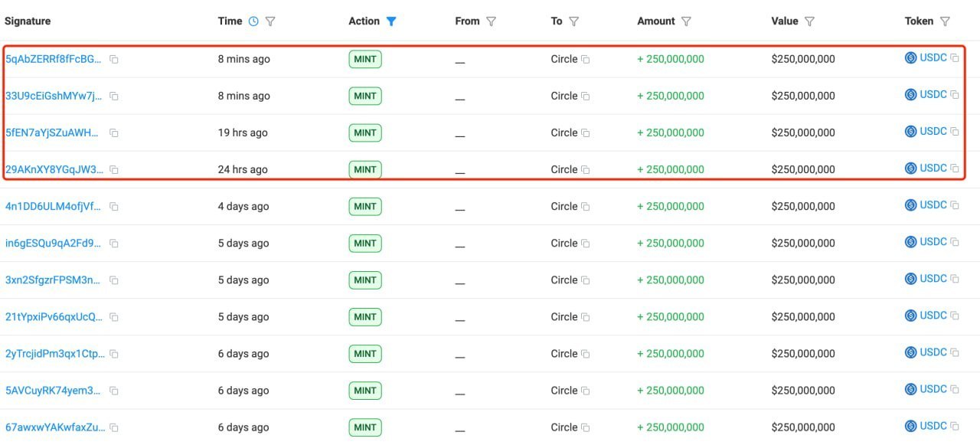The height and width of the screenshot is (445, 980).
Task: Open Amount column filter funnel
Action: [x=686, y=21]
